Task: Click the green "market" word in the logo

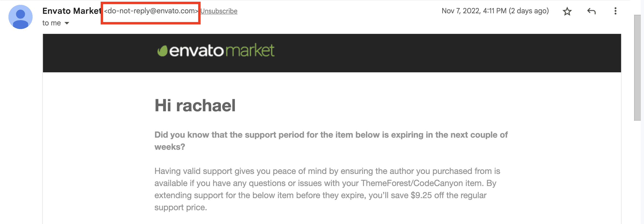Action: coord(250,50)
